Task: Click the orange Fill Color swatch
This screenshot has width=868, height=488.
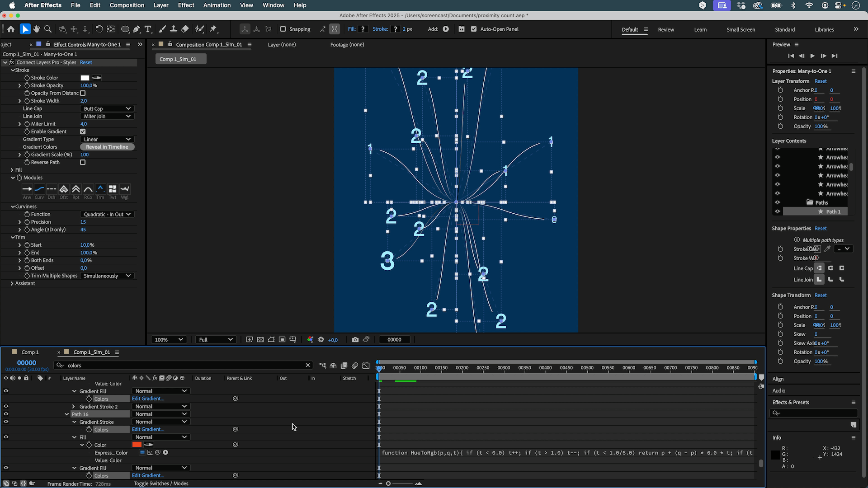Action: (137, 445)
